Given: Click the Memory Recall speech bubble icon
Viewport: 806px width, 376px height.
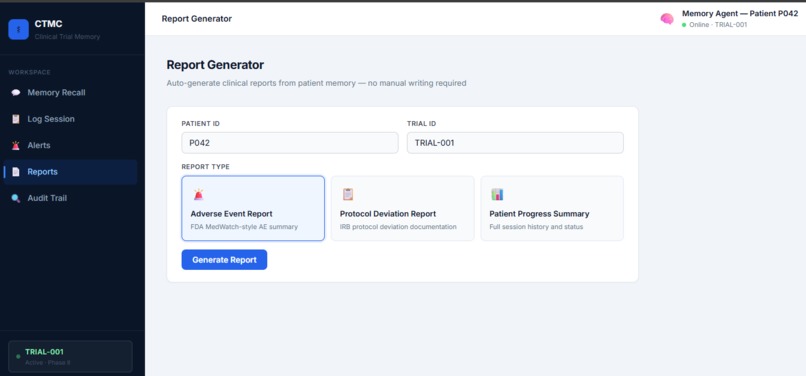Looking at the screenshot, I should 16,93.
